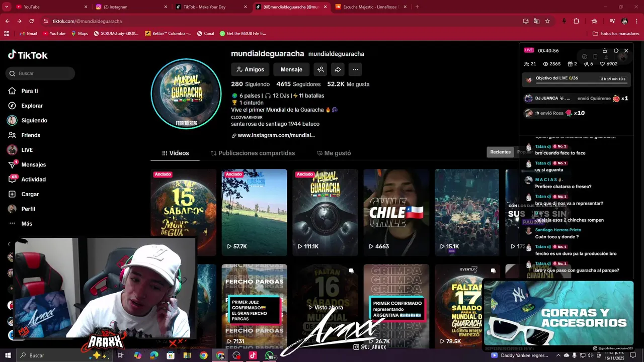Screen dimensions: 644x362
Task: Show hidden tray icons chevron
Action: pyautogui.click(x=558, y=355)
